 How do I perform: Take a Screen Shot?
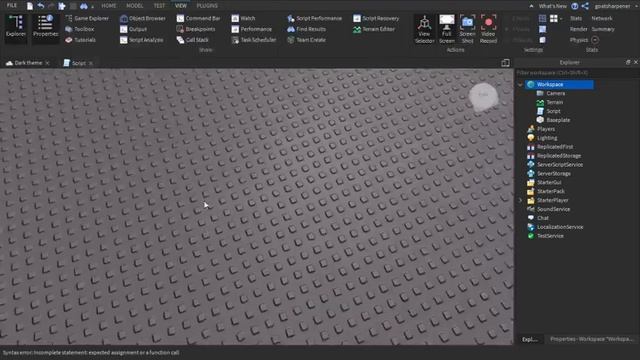click(x=467, y=29)
